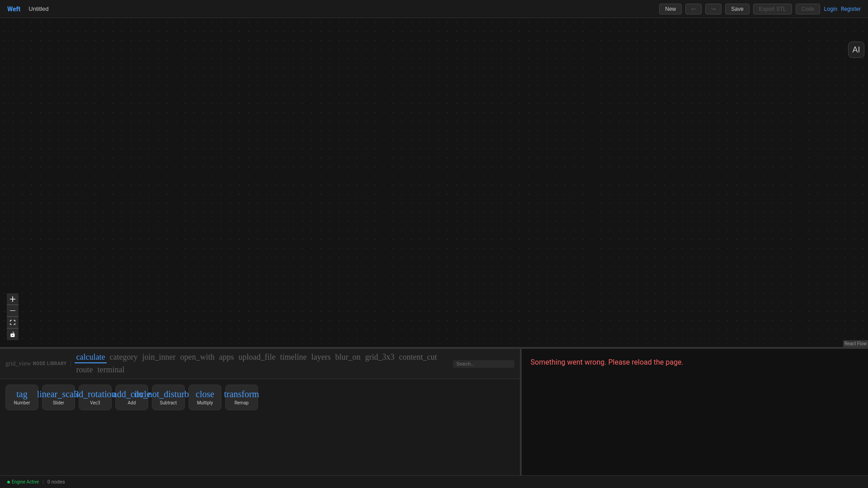Click the zoom in plus control
This screenshot has width=868, height=488.
(13, 299)
